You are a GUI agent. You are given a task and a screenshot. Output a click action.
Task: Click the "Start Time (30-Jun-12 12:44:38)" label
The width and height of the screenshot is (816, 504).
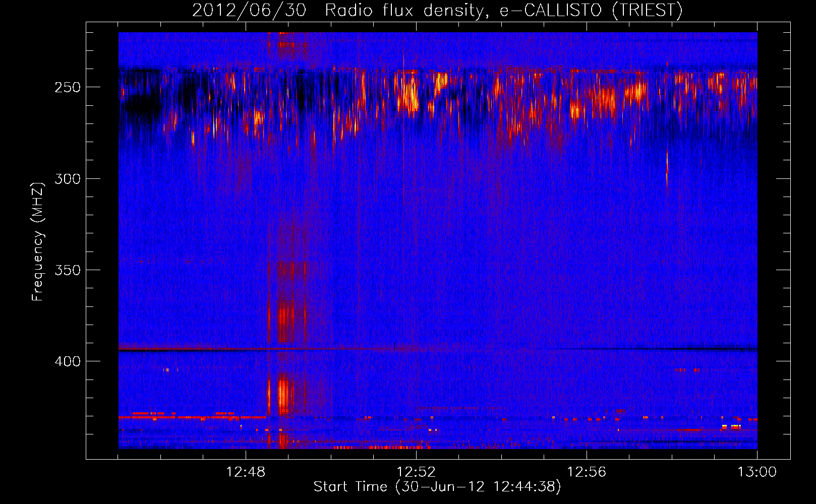[x=437, y=487]
